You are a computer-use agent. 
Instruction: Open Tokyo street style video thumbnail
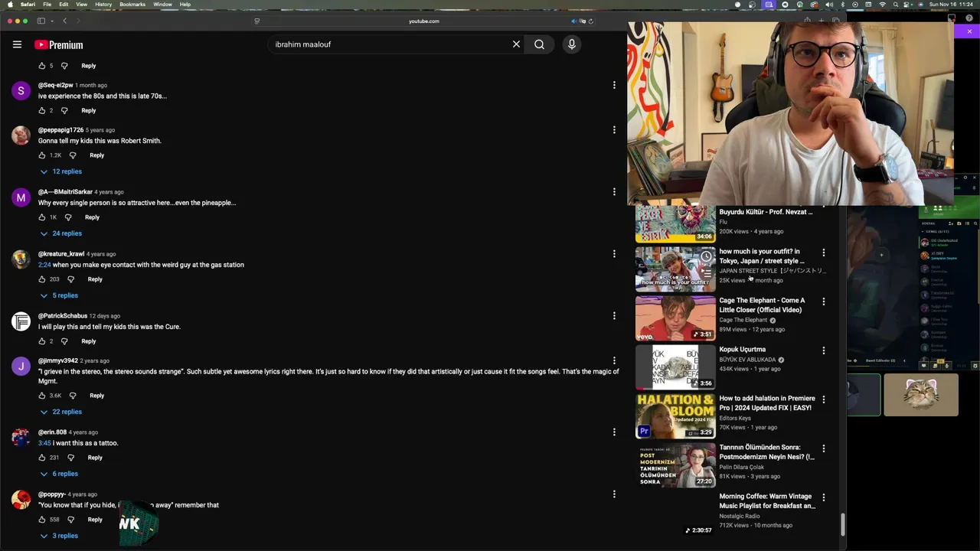pyautogui.click(x=675, y=269)
